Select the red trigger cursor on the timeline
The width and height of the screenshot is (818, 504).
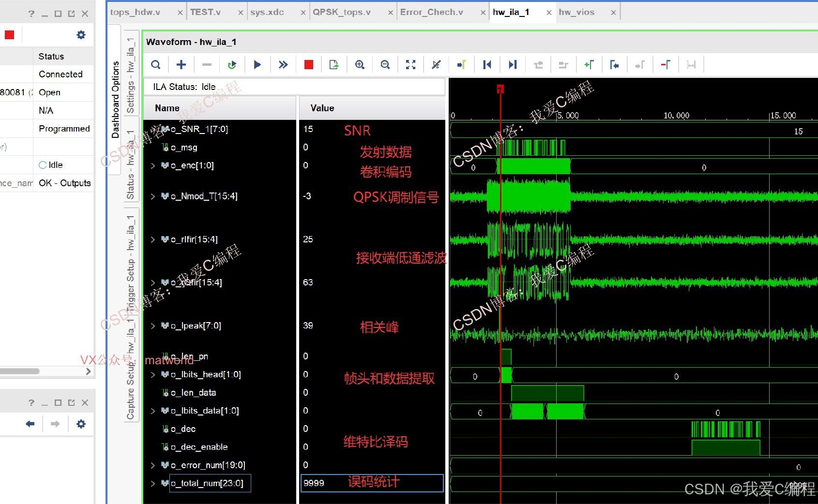click(x=500, y=89)
